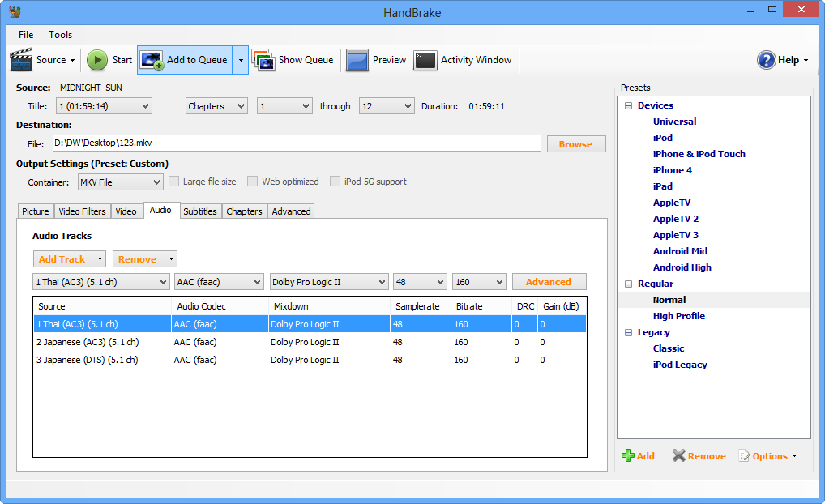Select the Audio tab
The height and width of the screenshot is (504, 825).
pos(160,210)
